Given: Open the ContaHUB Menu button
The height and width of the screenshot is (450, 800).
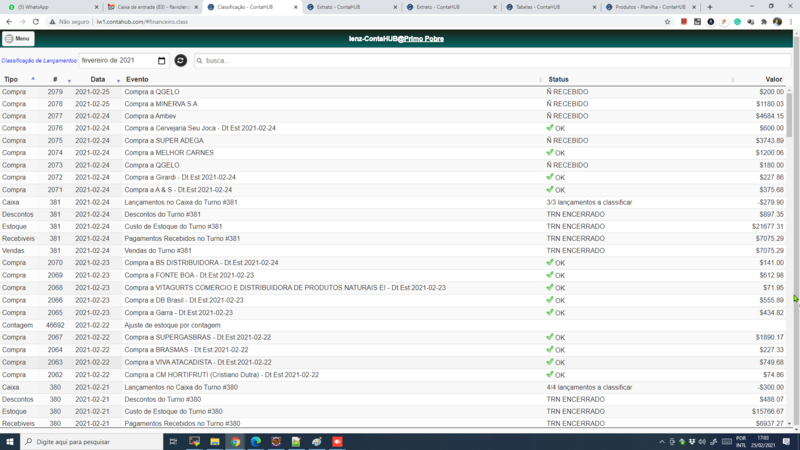Looking at the screenshot, I should 18,39.
